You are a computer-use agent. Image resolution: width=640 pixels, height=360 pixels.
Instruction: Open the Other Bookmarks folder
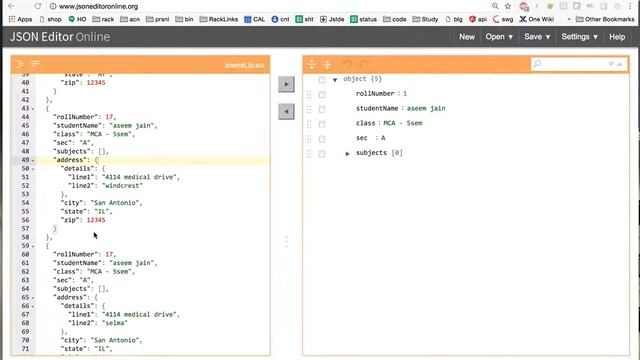coord(605,19)
